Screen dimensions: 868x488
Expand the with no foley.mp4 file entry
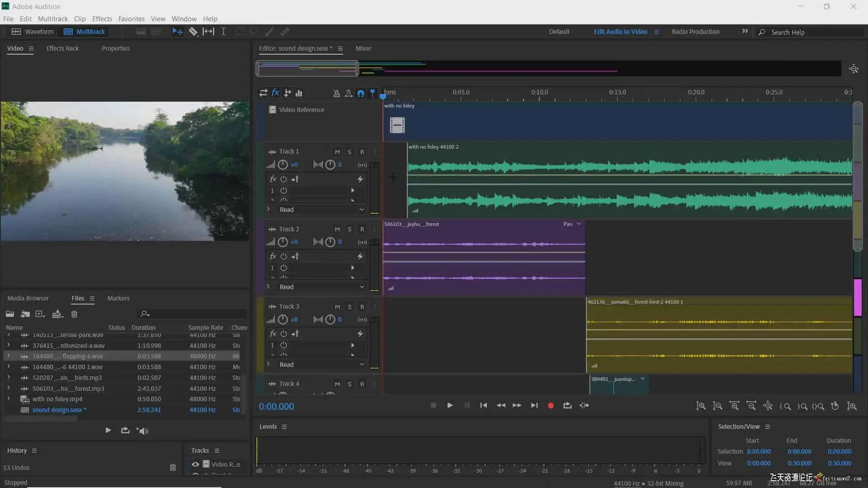(x=9, y=399)
